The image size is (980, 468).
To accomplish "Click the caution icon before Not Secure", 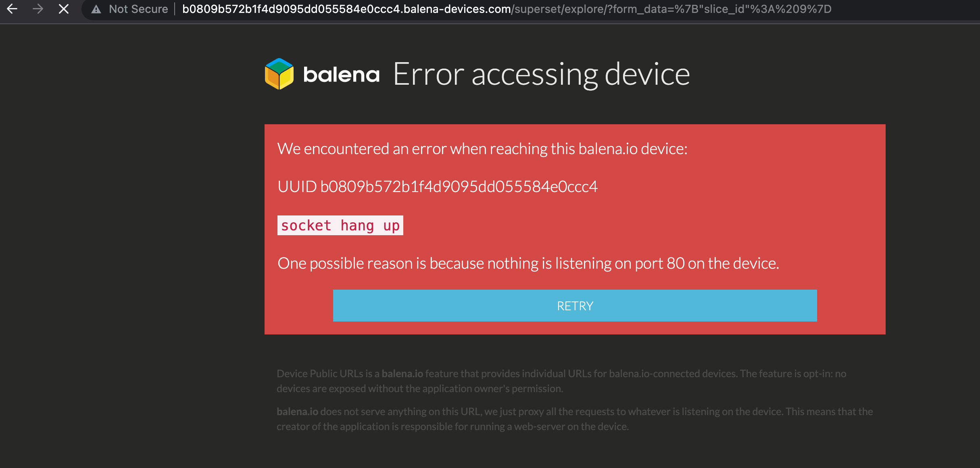I will pos(96,9).
